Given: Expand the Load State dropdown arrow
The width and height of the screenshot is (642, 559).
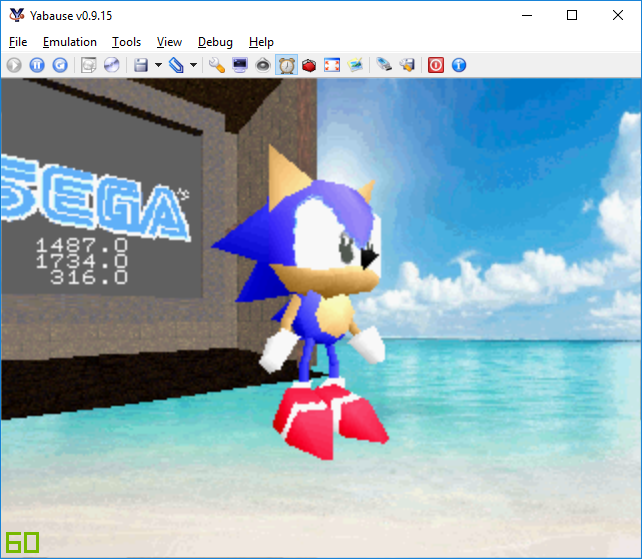Looking at the screenshot, I should (194, 65).
